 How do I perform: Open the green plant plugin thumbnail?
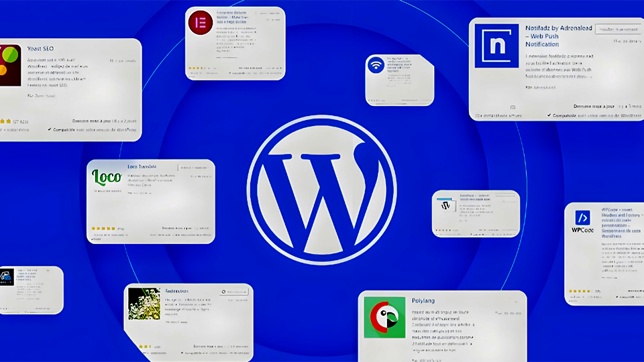point(144,303)
